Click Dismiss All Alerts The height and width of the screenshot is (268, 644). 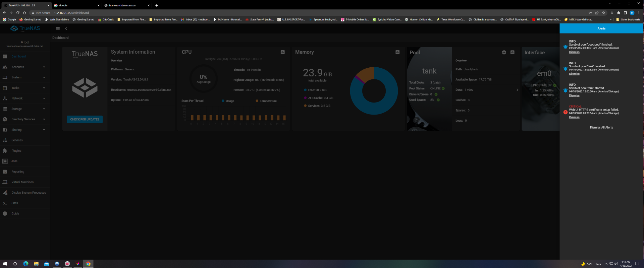tap(601, 128)
